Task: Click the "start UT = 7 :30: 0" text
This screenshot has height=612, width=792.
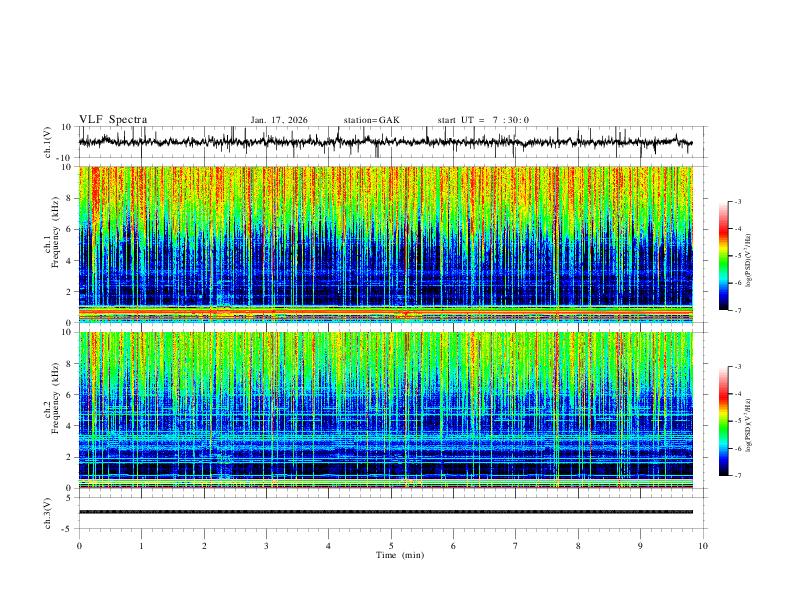Action: 483,120
